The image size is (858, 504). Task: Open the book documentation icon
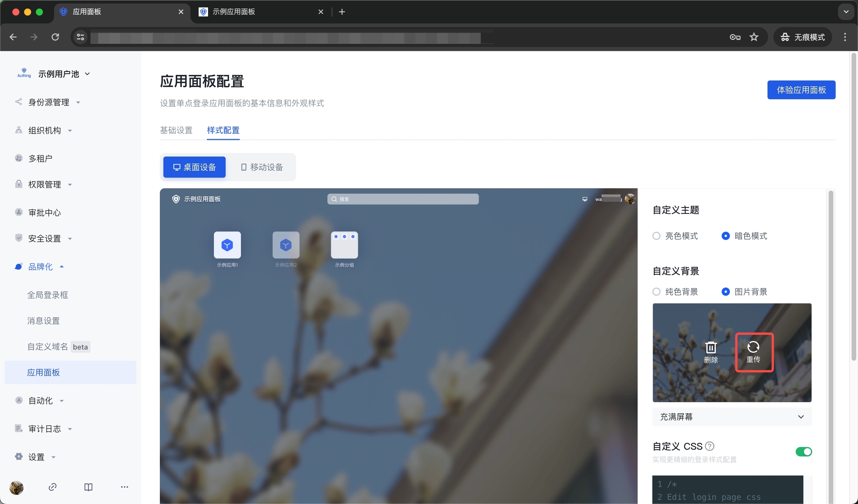[x=88, y=487]
